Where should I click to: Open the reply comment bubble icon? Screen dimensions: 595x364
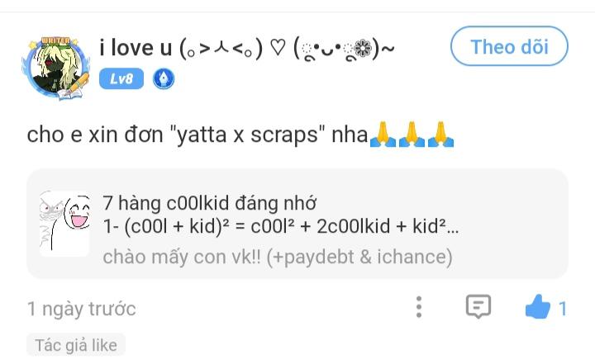click(x=478, y=308)
